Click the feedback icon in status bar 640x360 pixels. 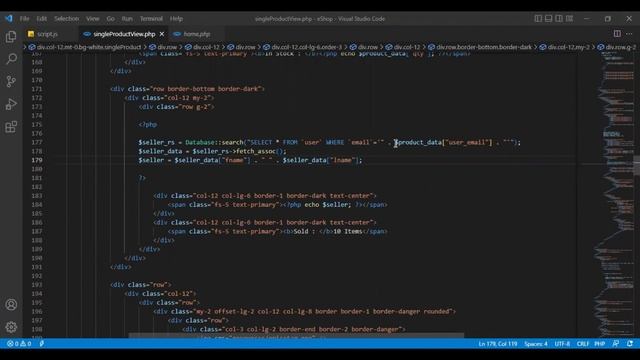616,344
